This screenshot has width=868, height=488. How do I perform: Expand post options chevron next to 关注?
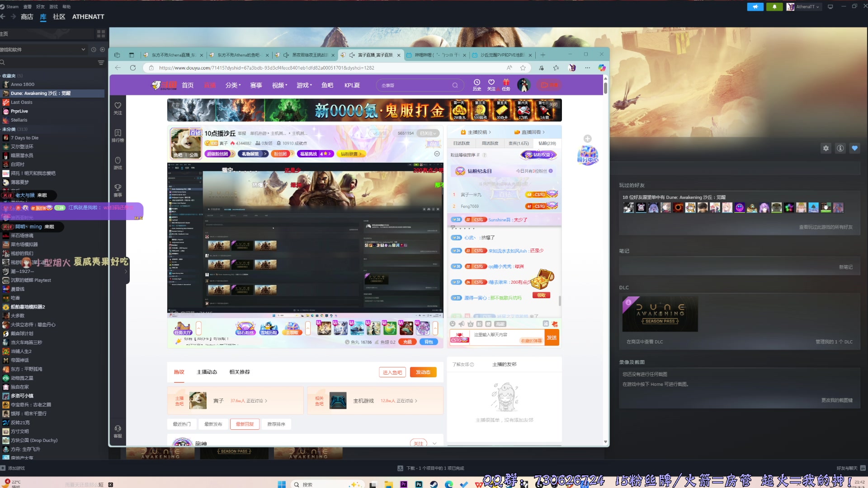coord(434,444)
